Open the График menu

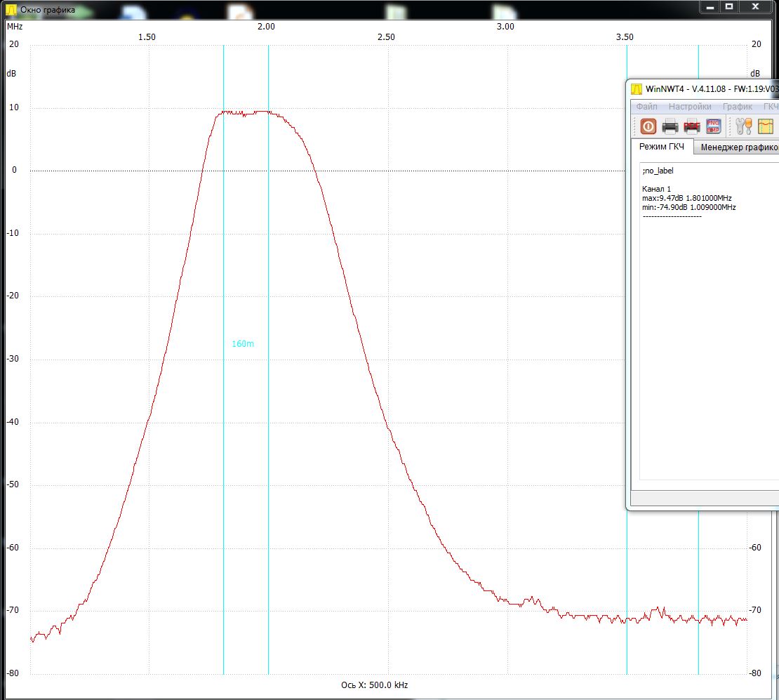click(x=738, y=107)
